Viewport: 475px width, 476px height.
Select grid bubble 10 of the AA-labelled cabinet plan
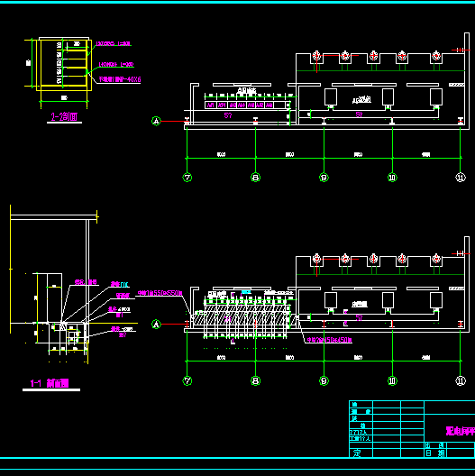(392, 178)
